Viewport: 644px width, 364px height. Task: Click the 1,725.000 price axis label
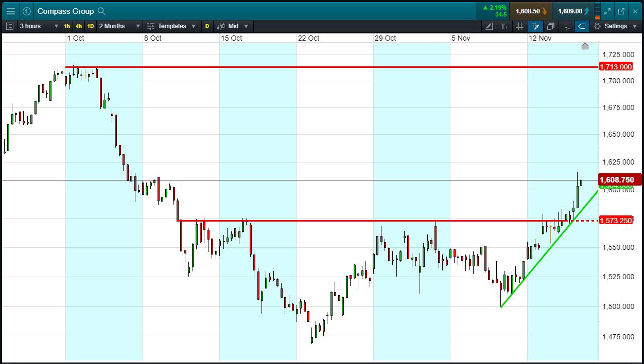pos(619,54)
